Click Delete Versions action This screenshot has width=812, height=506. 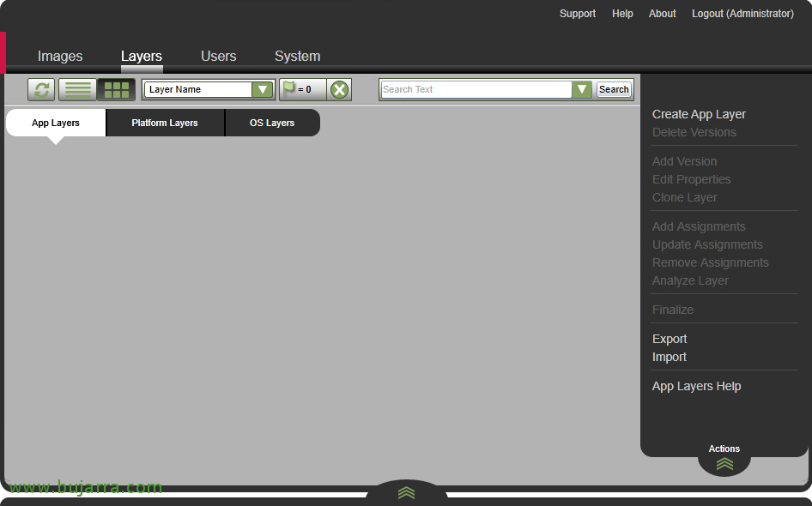tap(694, 132)
